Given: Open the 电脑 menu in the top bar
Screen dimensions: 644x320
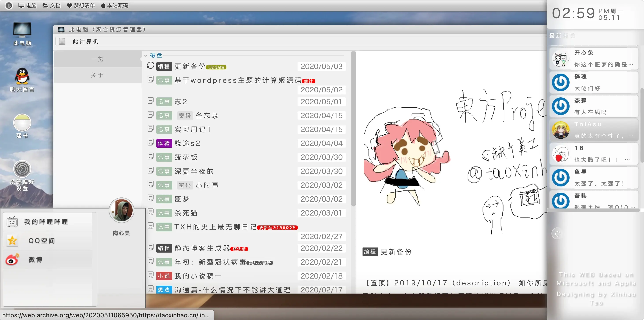Looking at the screenshot, I should [x=28, y=6].
